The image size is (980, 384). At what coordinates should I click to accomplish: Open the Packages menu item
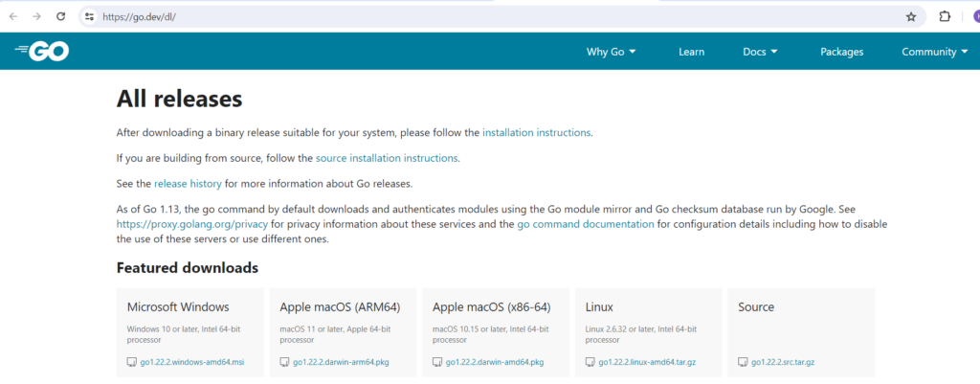tap(841, 52)
